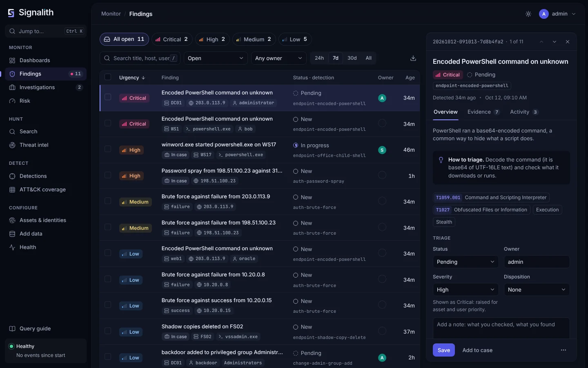Select the 7d time range
Viewport: 588px width, 368px height.
click(336, 58)
